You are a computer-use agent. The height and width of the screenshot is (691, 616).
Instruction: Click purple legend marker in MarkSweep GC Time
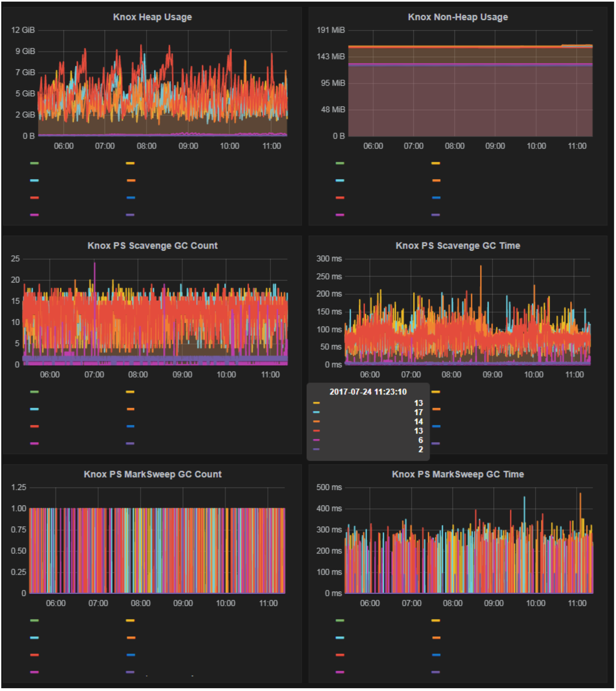(436, 672)
